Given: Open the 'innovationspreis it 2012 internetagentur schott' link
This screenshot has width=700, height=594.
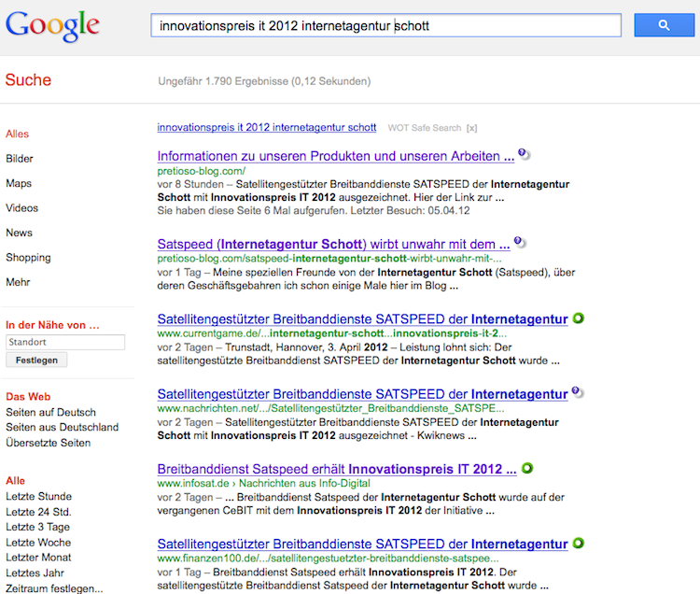Looking at the screenshot, I should point(267,128).
